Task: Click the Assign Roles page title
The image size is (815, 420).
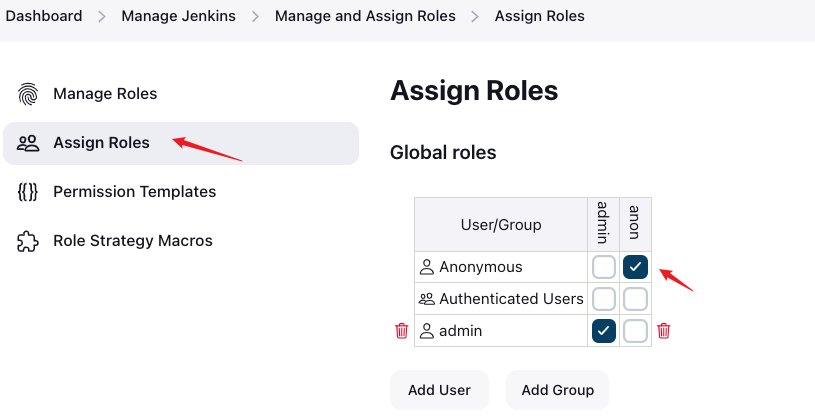Action: pyautogui.click(x=474, y=90)
